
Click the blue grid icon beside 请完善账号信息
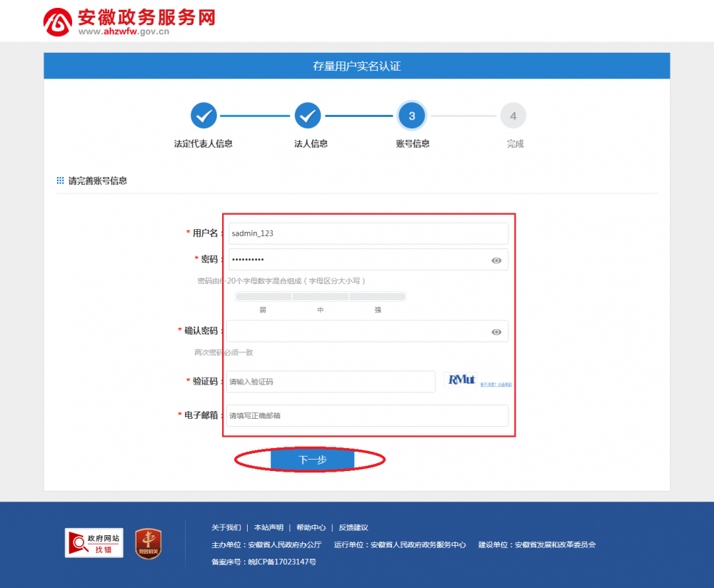60,181
